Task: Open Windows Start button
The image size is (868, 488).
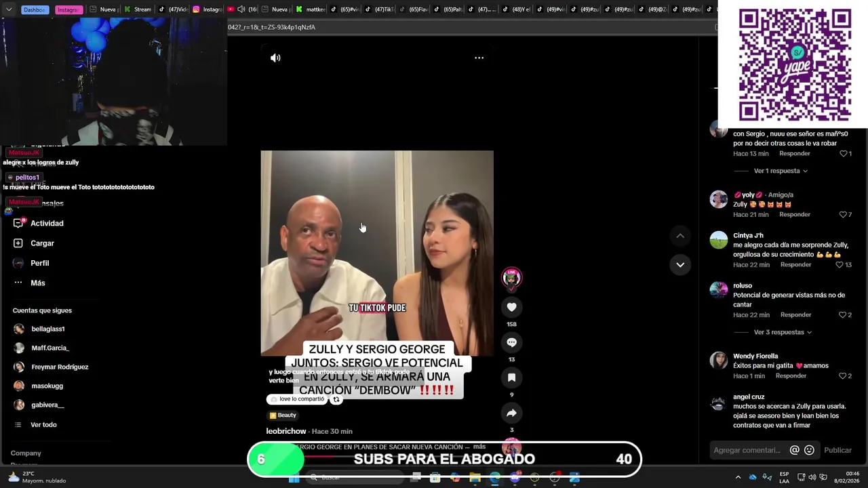Action: (x=294, y=478)
